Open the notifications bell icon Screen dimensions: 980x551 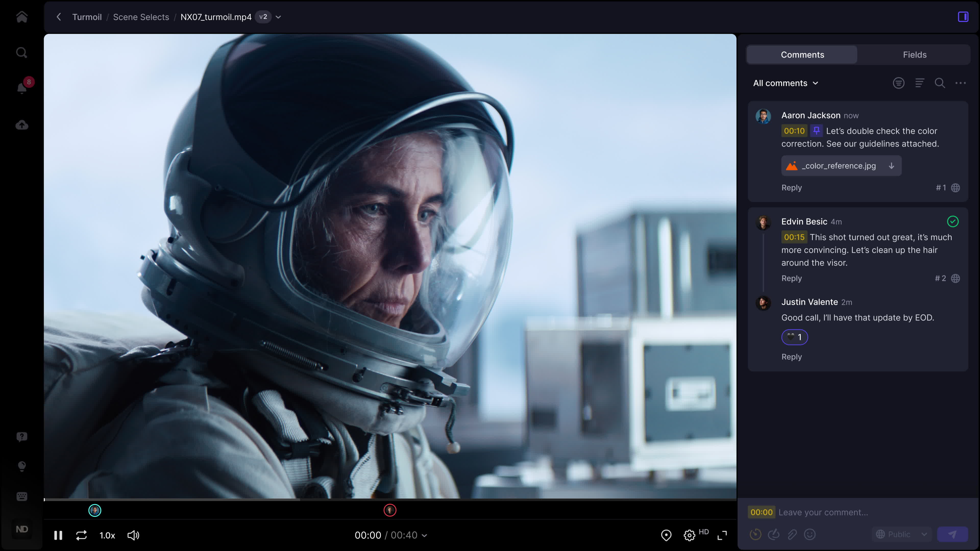click(22, 88)
